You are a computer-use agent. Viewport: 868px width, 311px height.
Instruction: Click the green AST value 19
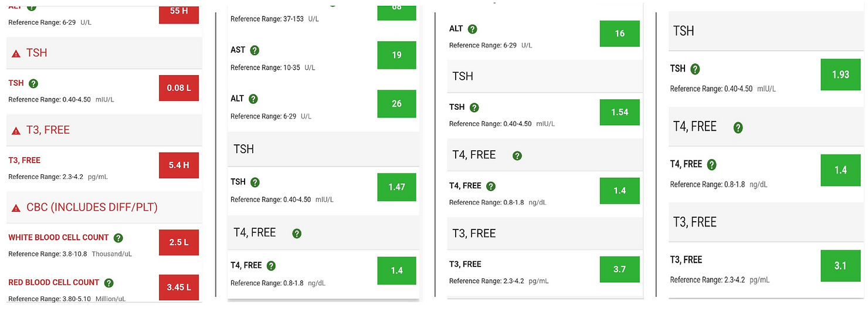coord(396,55)
